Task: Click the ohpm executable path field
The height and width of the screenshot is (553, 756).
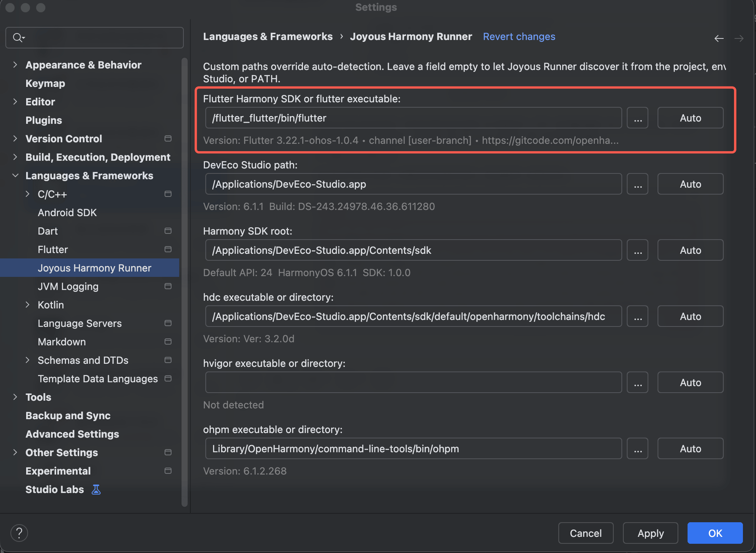Action: coord(414,449)
